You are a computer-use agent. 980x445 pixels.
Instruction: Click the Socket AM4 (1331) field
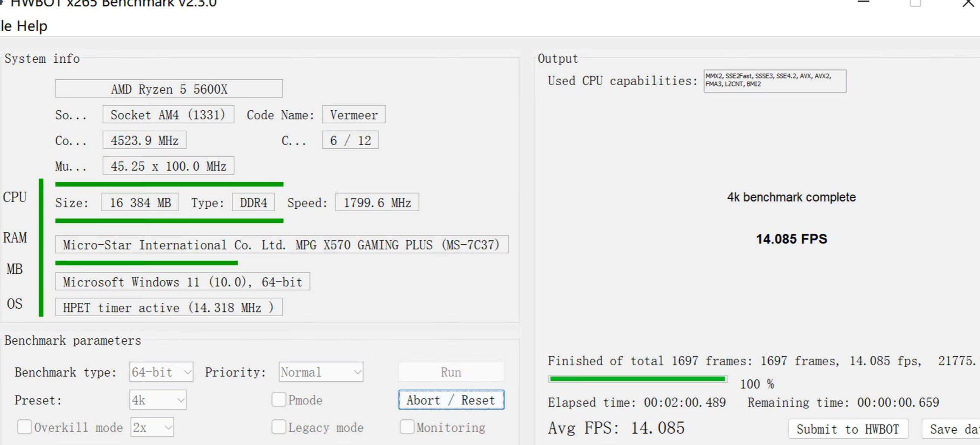pos(168,115)
